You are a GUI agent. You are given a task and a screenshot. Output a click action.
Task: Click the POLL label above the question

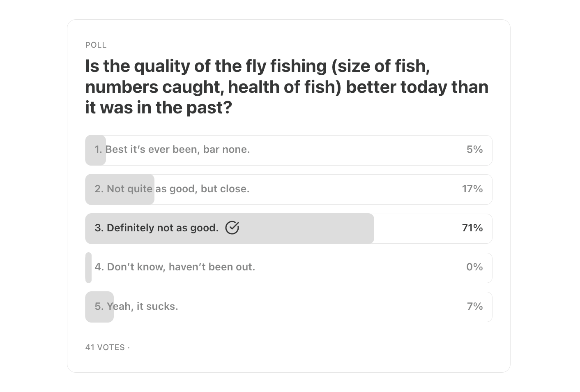point(96,45)
